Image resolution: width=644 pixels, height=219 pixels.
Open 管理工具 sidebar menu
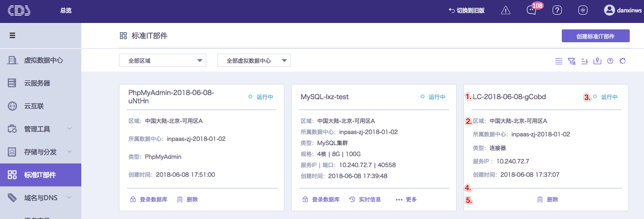click(37, 129)
